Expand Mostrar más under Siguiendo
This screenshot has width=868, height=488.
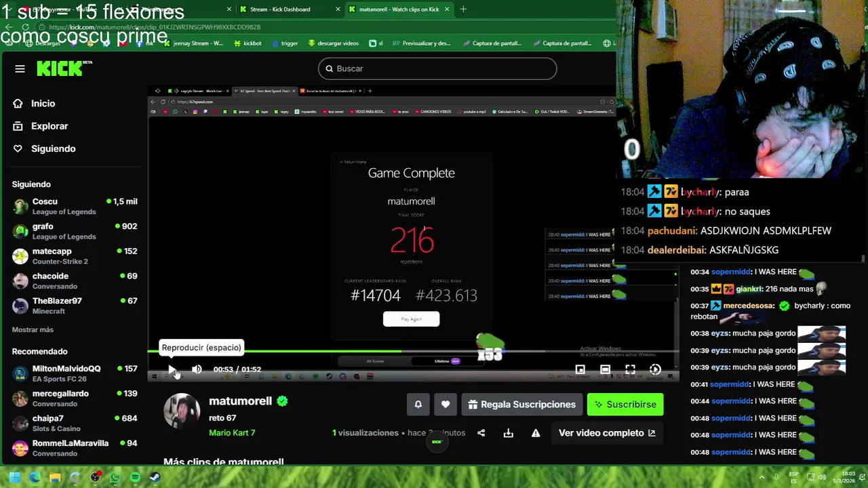33,329
